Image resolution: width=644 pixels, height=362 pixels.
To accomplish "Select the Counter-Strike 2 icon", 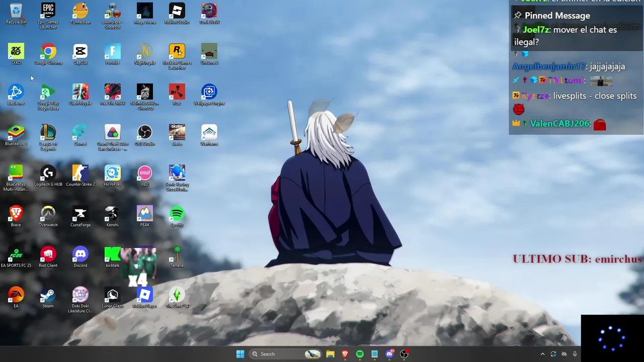I will click(x=80, y=176).
